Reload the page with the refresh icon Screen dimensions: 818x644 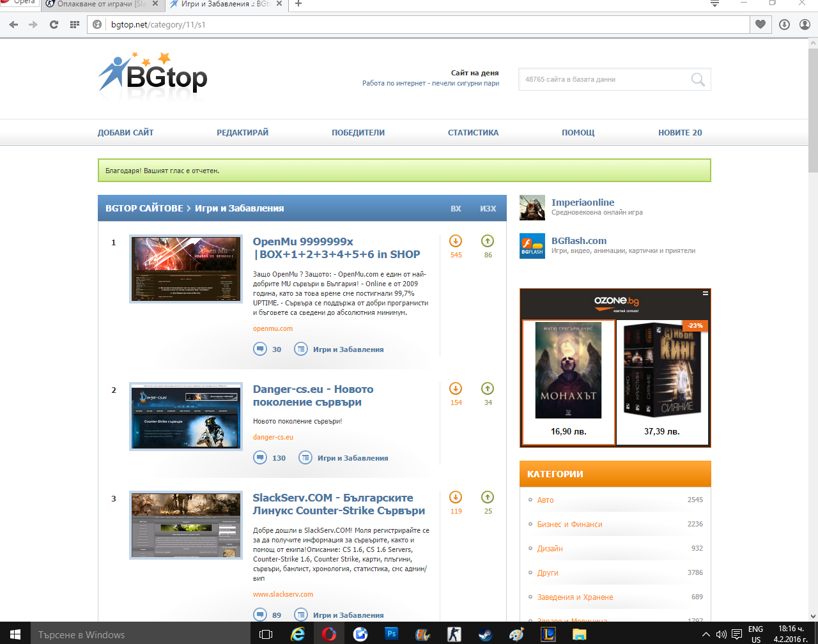[x=54, y=24]
